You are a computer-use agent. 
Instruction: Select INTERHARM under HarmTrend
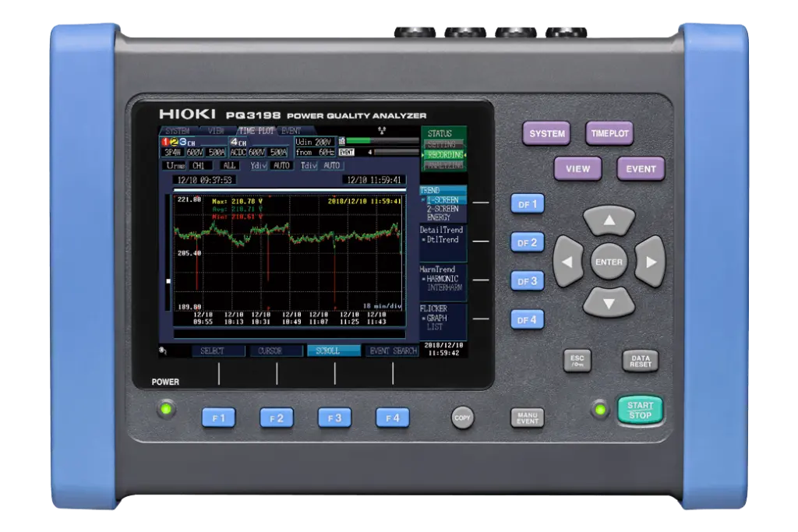click(x=444, y=287)
